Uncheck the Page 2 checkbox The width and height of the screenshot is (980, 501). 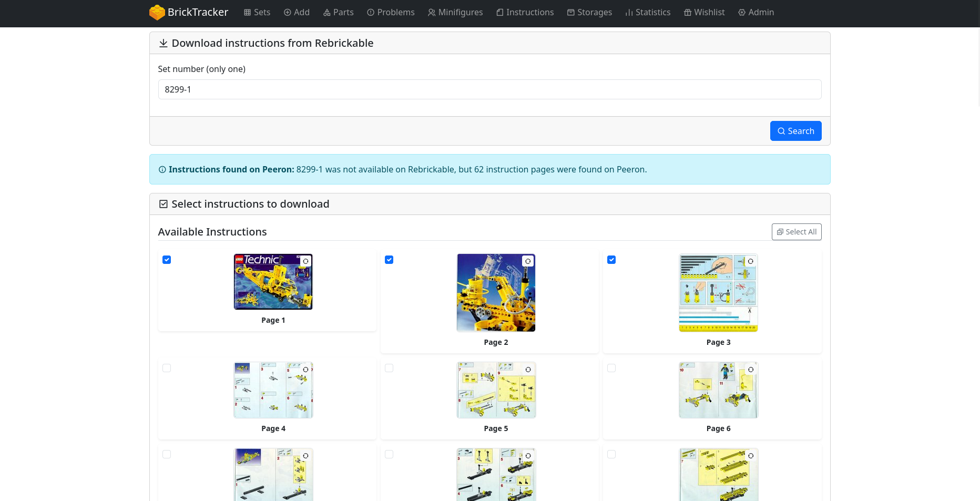(389, 260)
